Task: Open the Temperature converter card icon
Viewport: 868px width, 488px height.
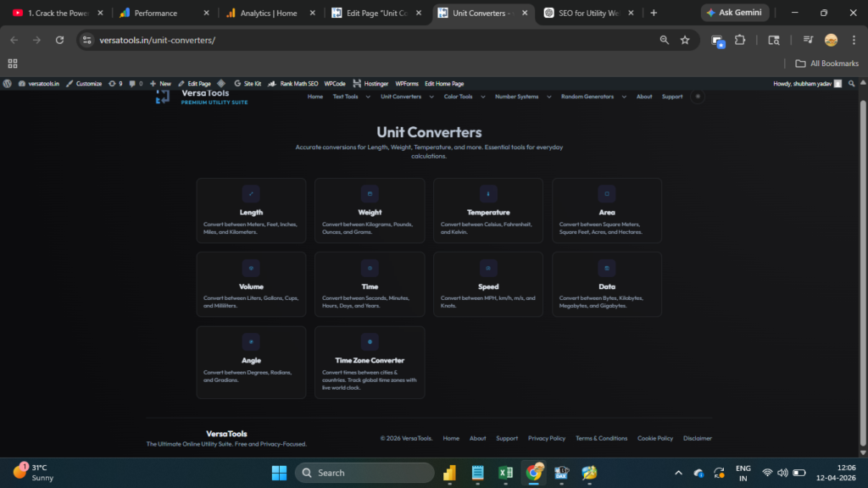Action: click(488, 194)
